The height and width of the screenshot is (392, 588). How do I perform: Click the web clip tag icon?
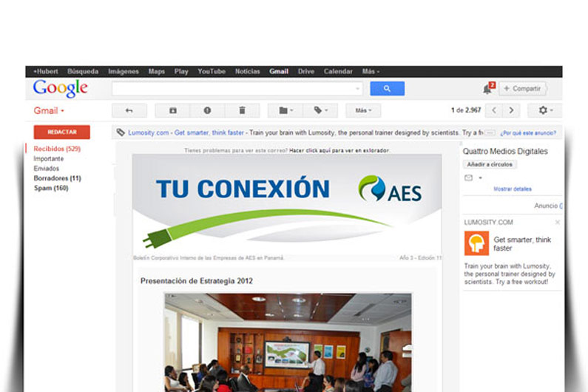click(x=121, y=132)
